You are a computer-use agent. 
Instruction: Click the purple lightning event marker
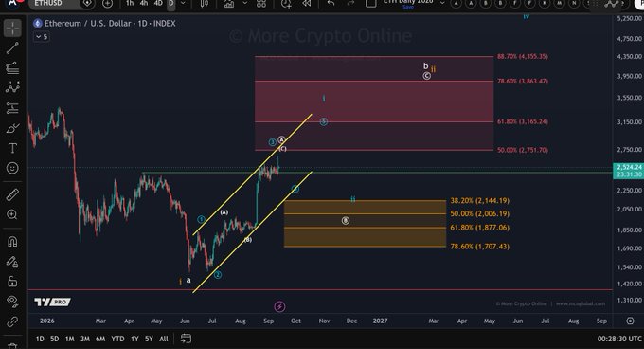click(x=279, y=306)
